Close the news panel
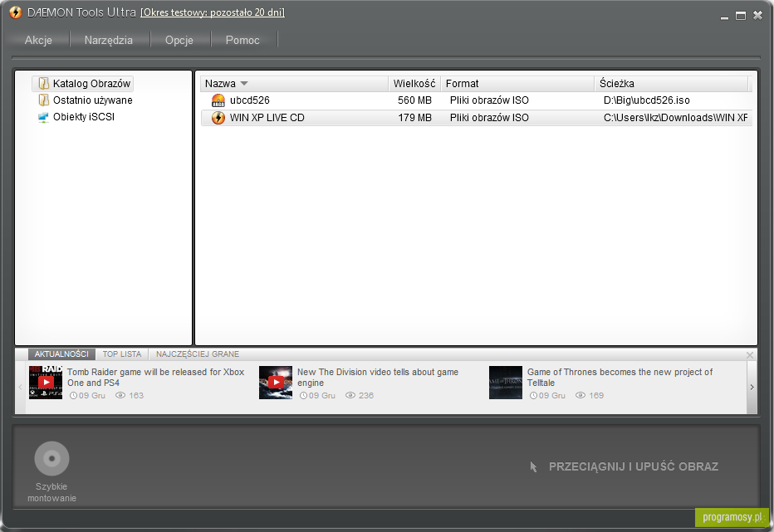Viewport: 774px width, 532px height. click(750, 355)
